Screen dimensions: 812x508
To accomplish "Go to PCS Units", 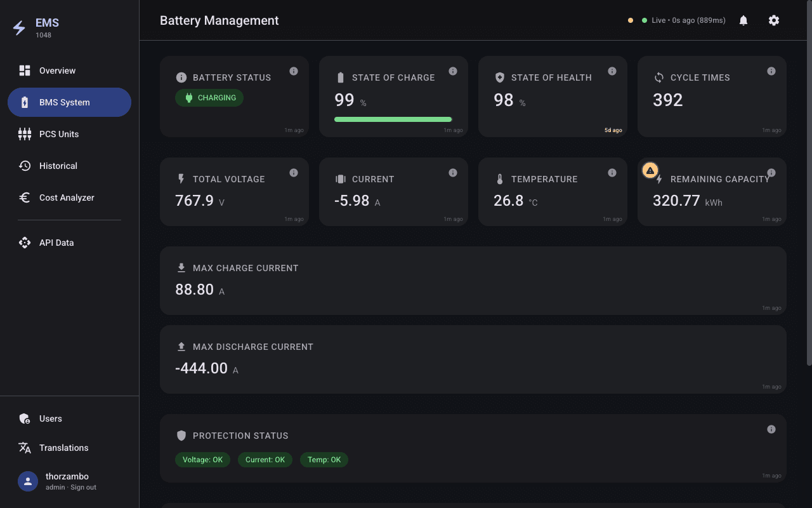I will [x=58, y=134].
